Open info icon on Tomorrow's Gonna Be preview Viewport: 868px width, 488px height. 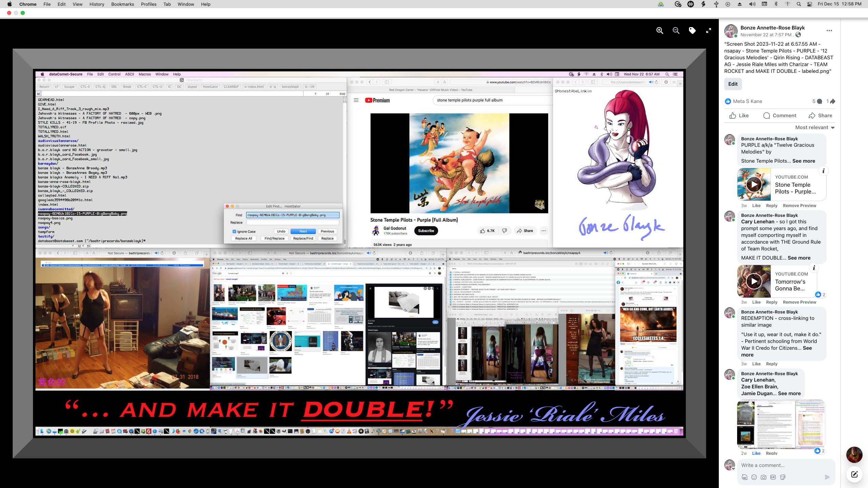pyautogui.click(x=814, y=268)
